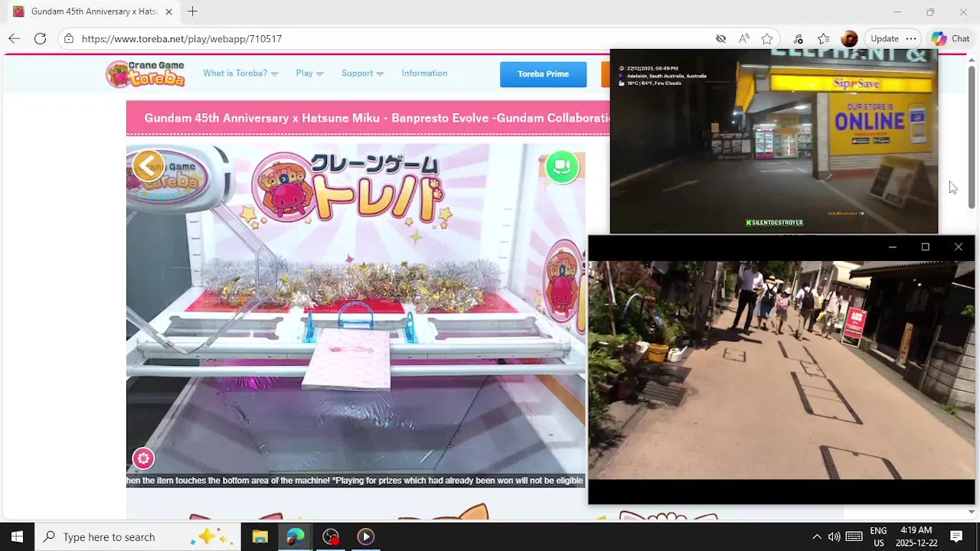980x551 pixels.
Task: Click the browser back arrow
Action: pyautogui.click(x=14, y=38)
